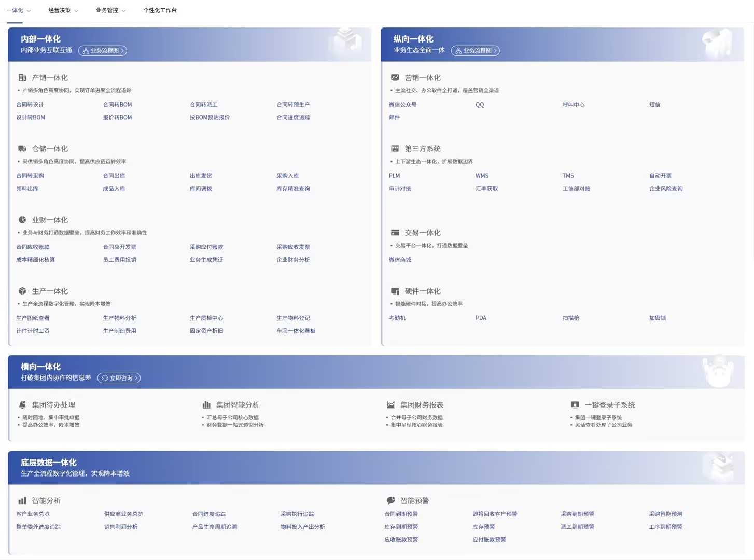The height and width of the screenshot is (560, 754).
Task: Open 业务流程图 under 内部一体化
Action: coord(103,51)
